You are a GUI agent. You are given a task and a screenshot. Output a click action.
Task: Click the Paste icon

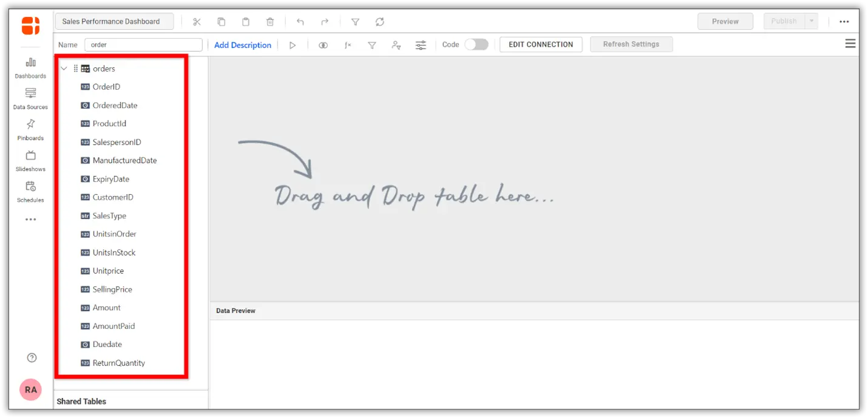(x=246, y=21)
